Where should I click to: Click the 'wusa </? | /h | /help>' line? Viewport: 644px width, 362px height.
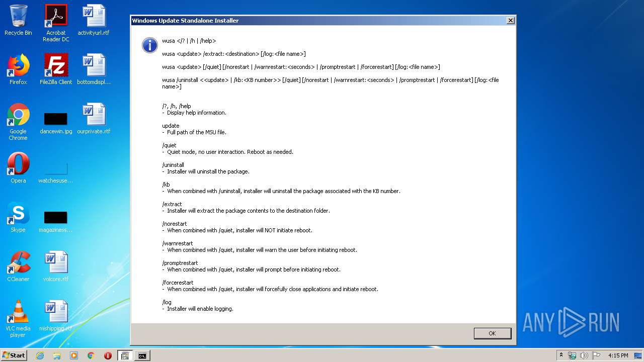click(x=189, y=41)
